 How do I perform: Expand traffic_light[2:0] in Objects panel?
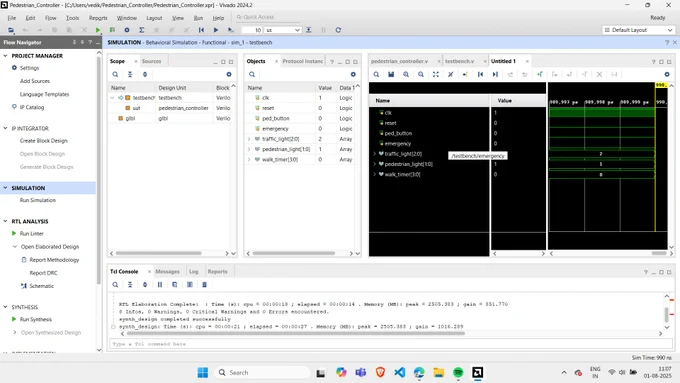point(249,139)
